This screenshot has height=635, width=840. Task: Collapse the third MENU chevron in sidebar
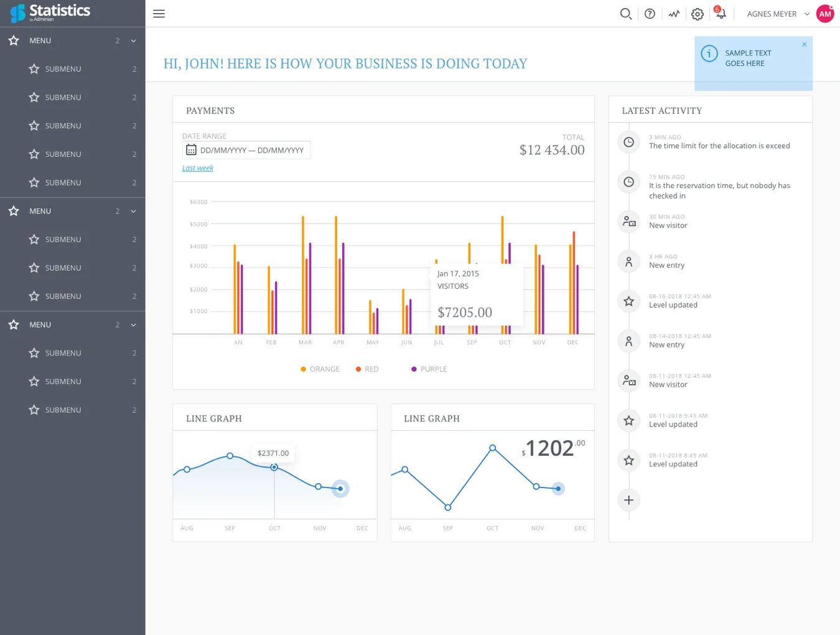[133, 325]
